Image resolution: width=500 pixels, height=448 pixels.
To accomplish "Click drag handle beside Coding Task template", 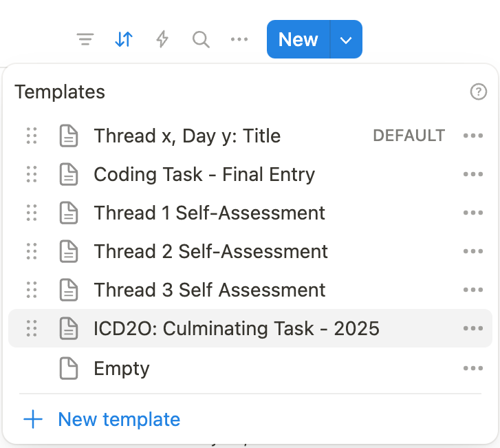I will click(32, 175).
